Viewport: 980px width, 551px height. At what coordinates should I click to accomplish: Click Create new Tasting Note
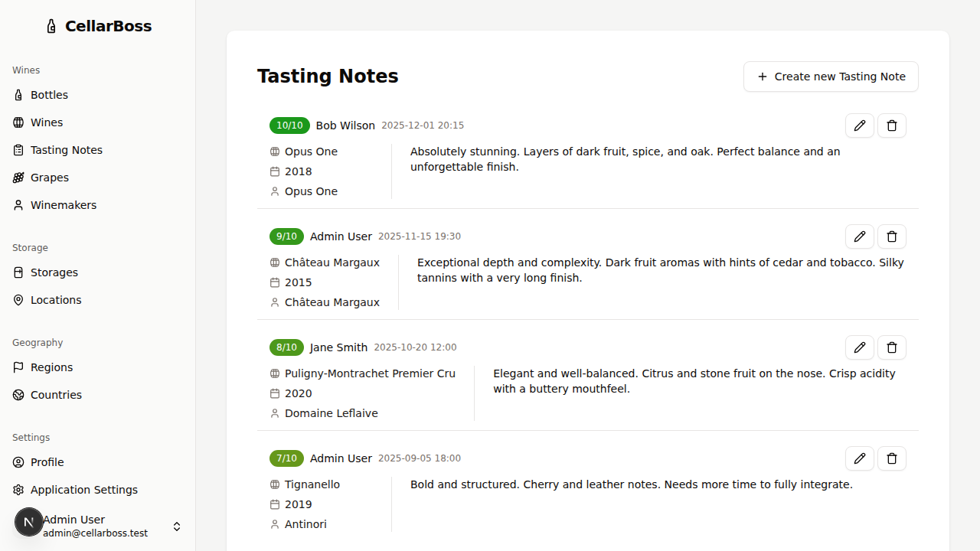831,77
